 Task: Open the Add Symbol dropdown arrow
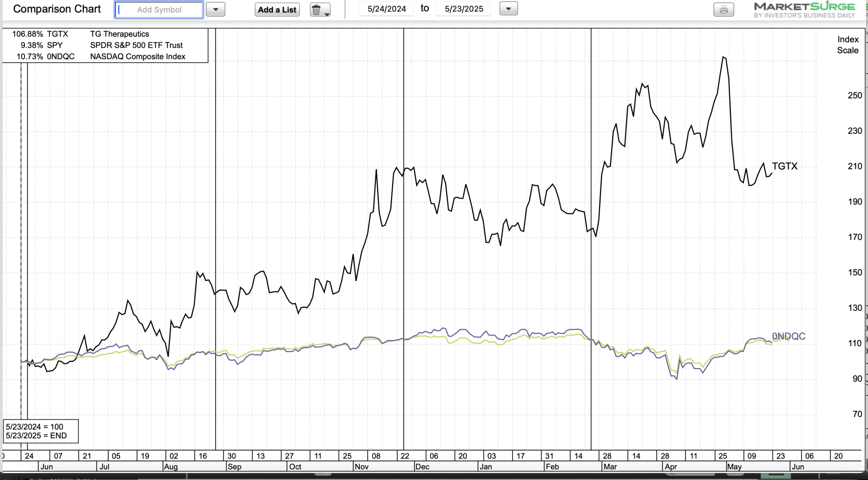(x=216, y=9)
